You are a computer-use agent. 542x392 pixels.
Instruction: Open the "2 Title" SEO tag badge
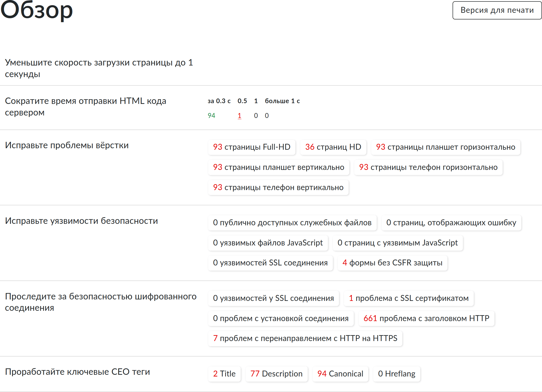pyautogui.click(x=224, y=374)
